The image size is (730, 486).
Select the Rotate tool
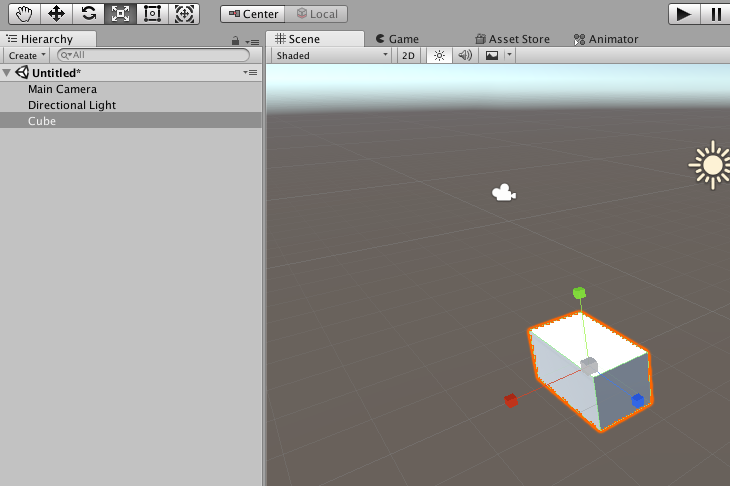point(88,14)
